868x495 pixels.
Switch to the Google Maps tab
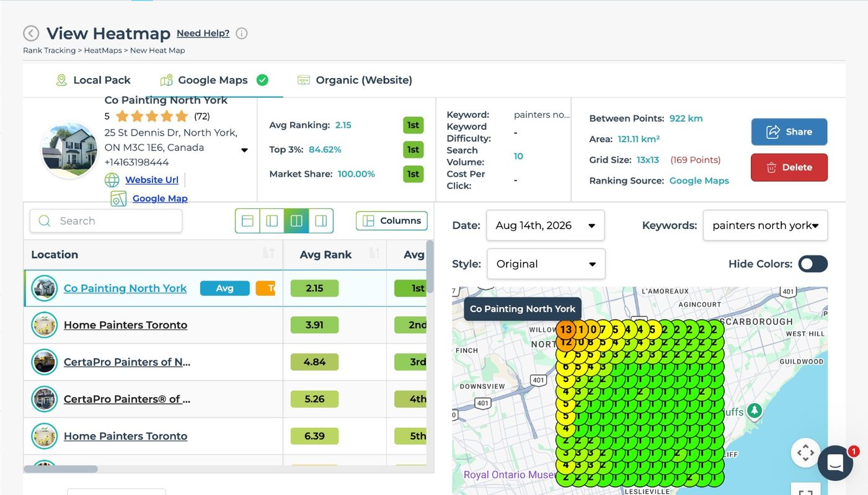(x=214, y=80)
